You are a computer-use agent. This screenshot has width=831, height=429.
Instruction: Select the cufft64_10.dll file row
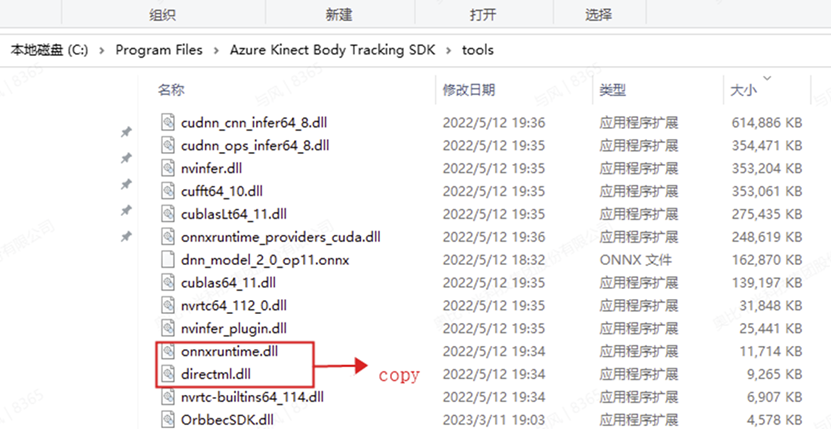pyautogui.click(x=481, y=191)
